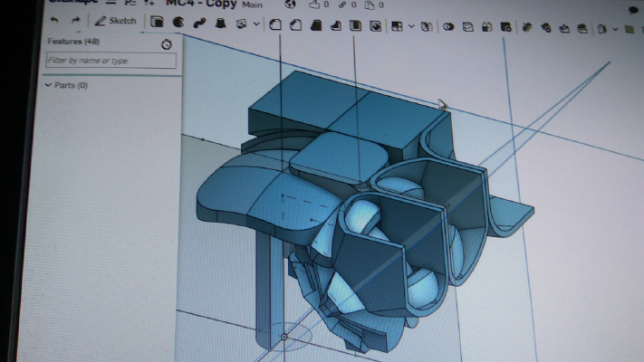Select the Extrude tool
Screen dimensions: 644x362
point(157,22)
